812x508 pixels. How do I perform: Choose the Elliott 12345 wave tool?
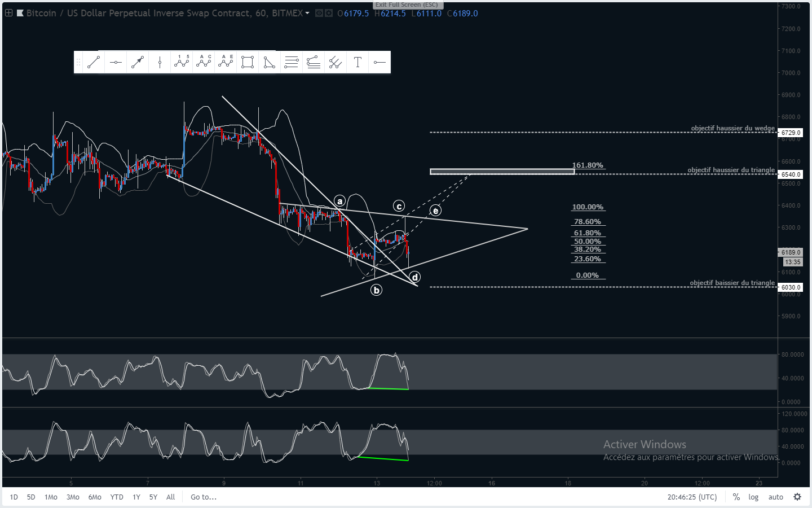tap(182, 62)
